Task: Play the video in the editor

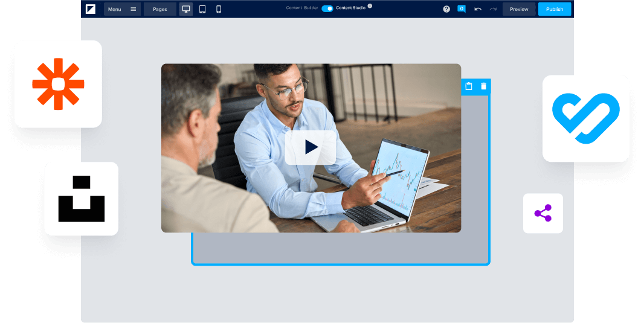Action: tap(311, 147)
